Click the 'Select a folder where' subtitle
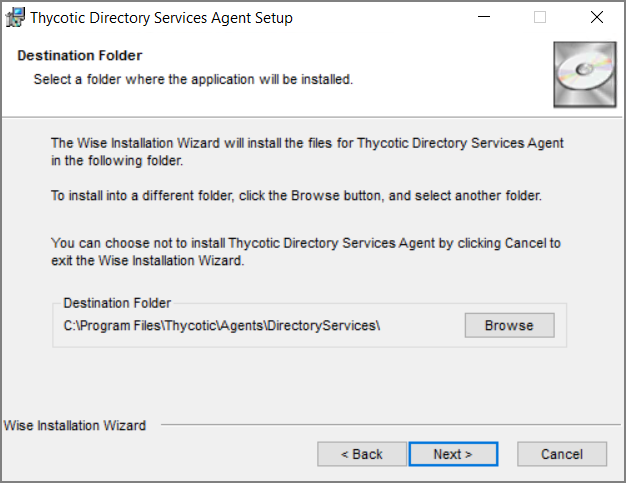The height and width of the screenshot is (483, 626). point(193,79)
